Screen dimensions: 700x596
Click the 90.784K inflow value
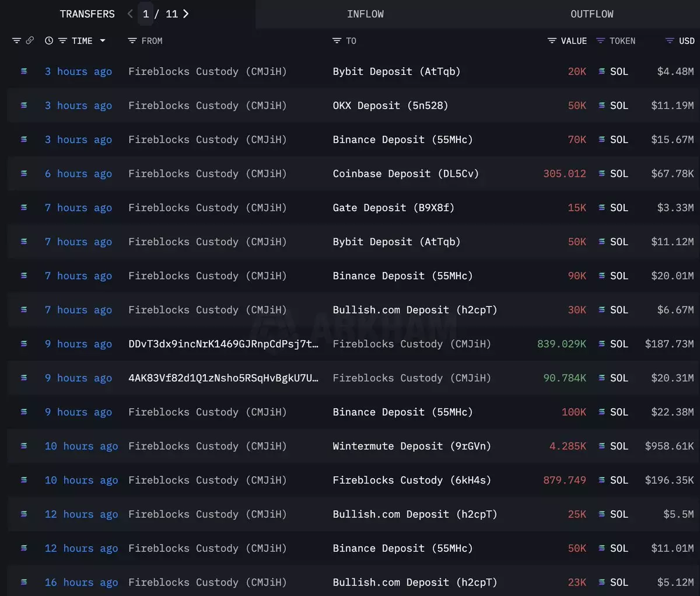pos(564,378)
